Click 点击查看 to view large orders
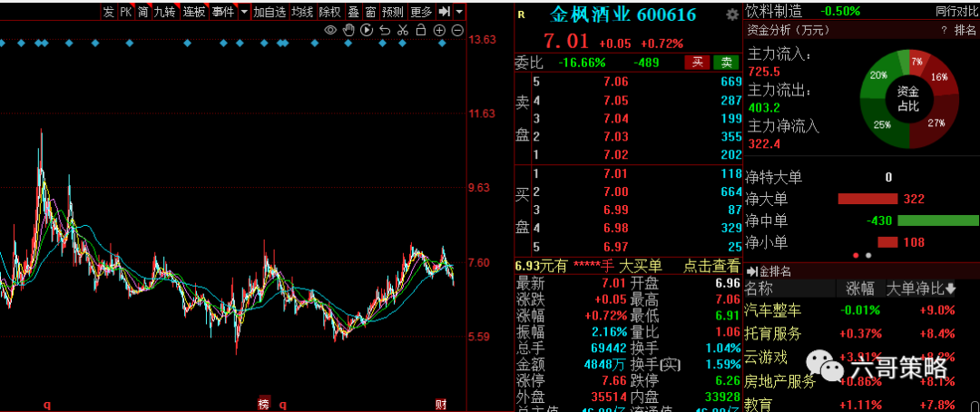Viewport: 980px width, 412px height. point(711,266)
